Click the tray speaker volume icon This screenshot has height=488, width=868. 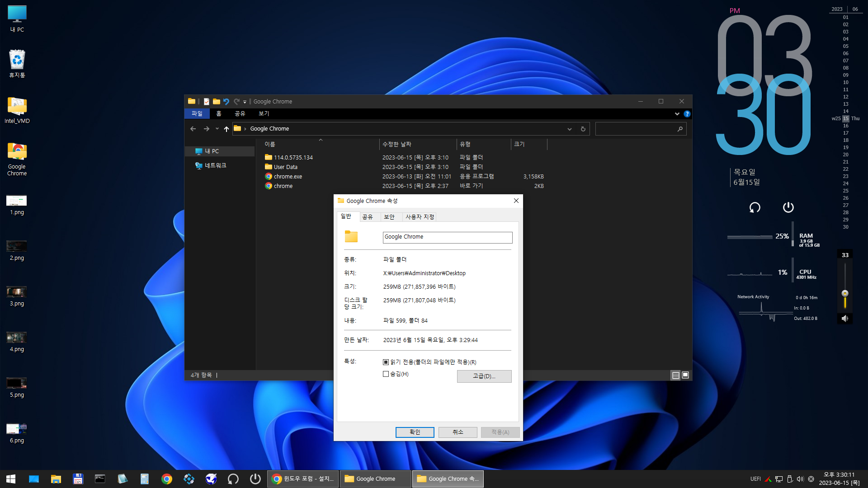(800, 479)
